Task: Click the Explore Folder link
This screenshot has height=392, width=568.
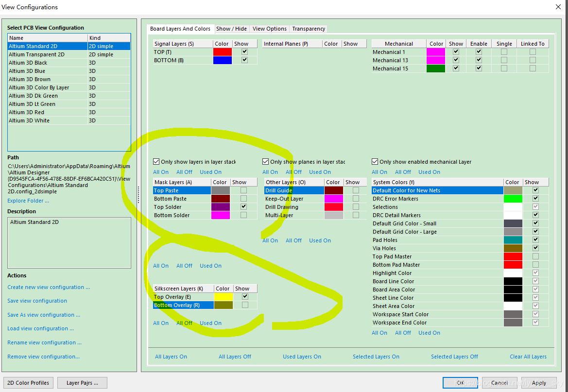Action: pos(28,201)
